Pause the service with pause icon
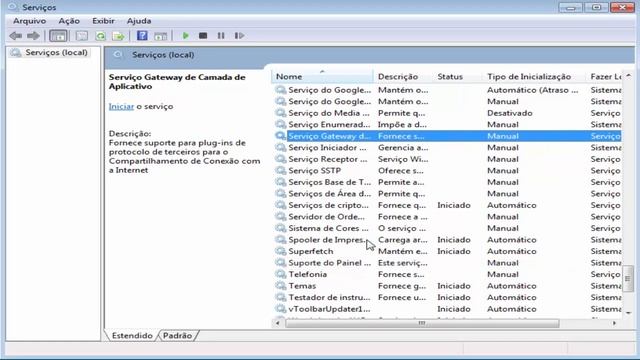This screenshot has height=360, width=640. point(221,36)
